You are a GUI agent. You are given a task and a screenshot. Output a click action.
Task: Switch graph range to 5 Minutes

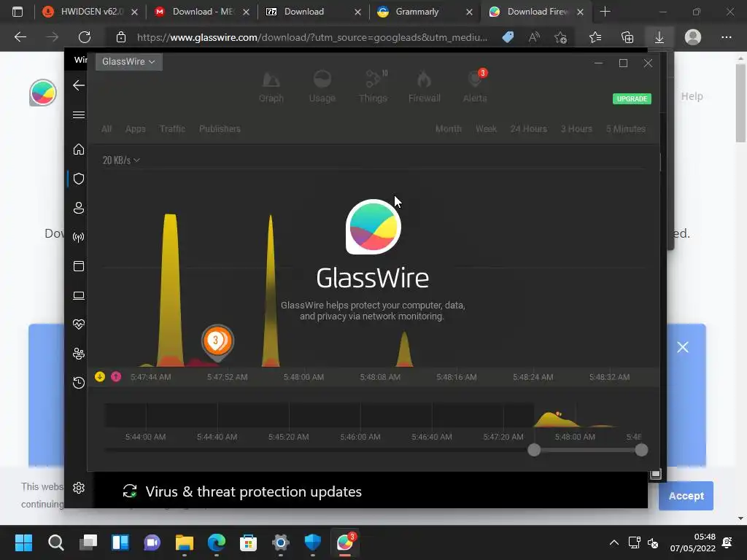click(x=625, y=128)
